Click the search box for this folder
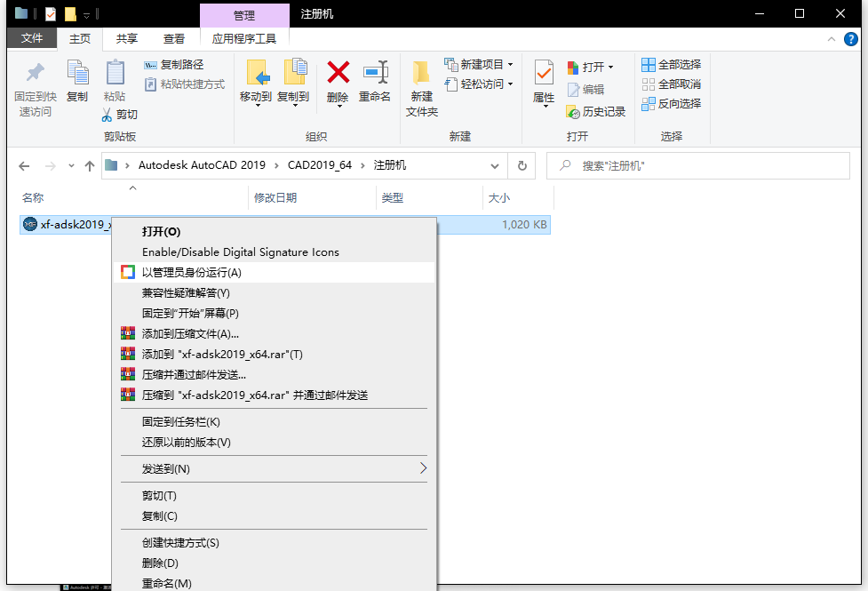The image size is (868, 591). 702,166
